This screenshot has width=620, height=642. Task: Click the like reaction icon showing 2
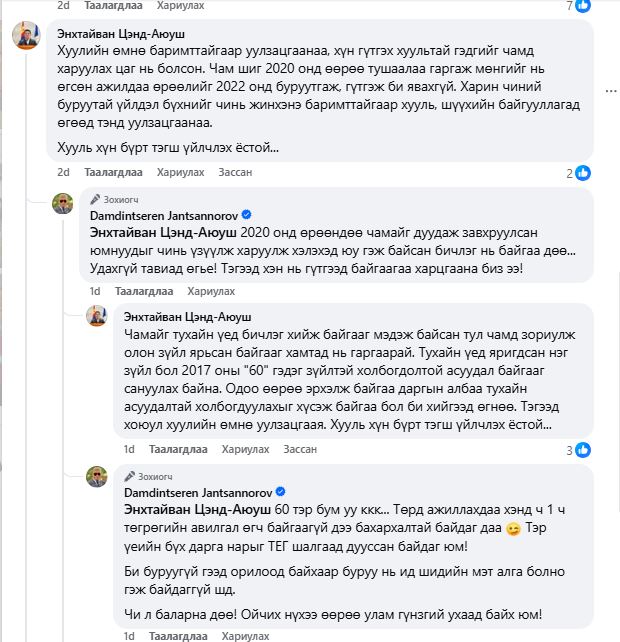(x=582, y=173)
